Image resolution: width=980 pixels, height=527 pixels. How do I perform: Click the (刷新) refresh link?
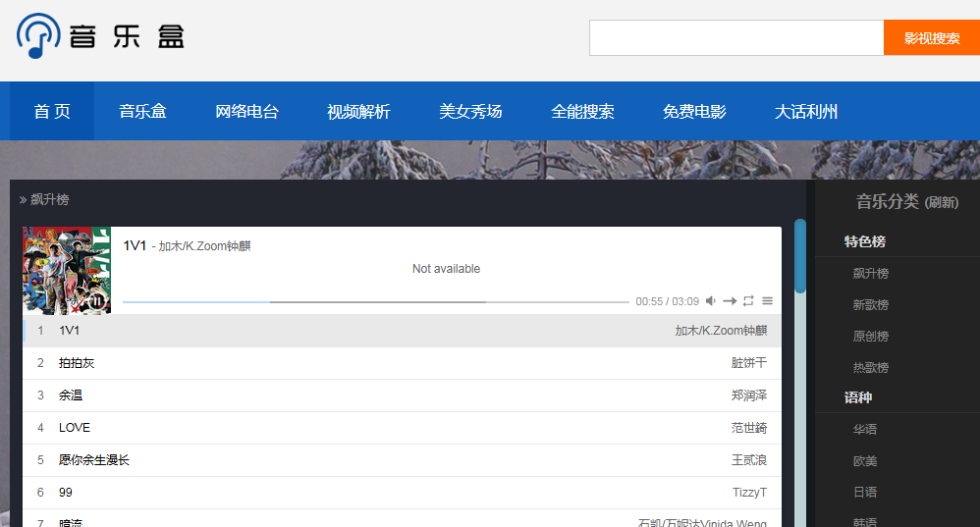click(x=942, y=202)
